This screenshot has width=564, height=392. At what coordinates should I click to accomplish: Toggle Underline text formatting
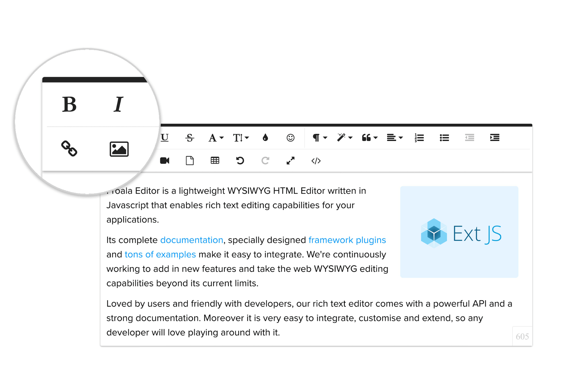coord(164,138)
